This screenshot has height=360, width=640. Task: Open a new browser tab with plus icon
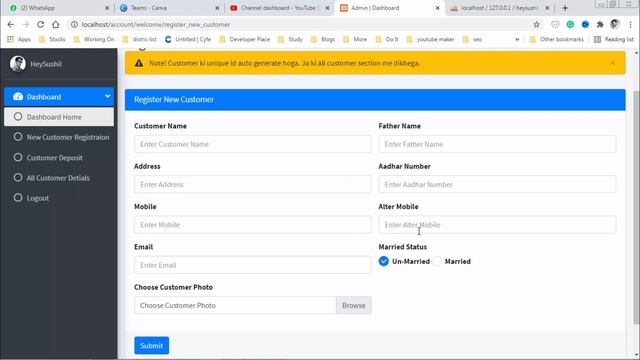pyautogui.click(x=565, y=8)
